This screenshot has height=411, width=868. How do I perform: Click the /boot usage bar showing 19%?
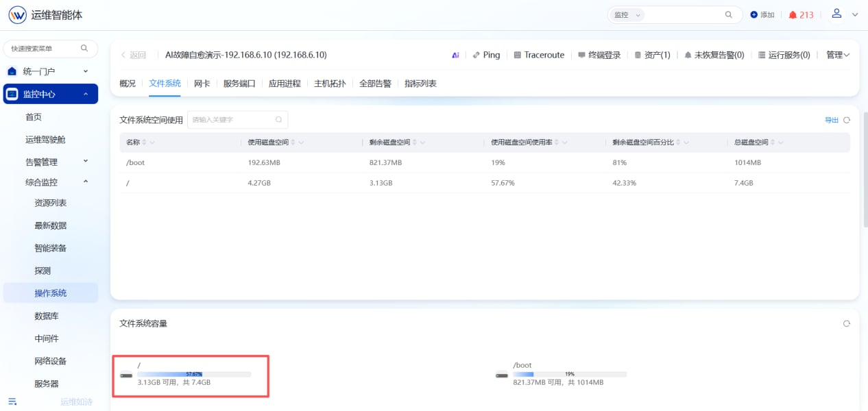tap(570, 374)
